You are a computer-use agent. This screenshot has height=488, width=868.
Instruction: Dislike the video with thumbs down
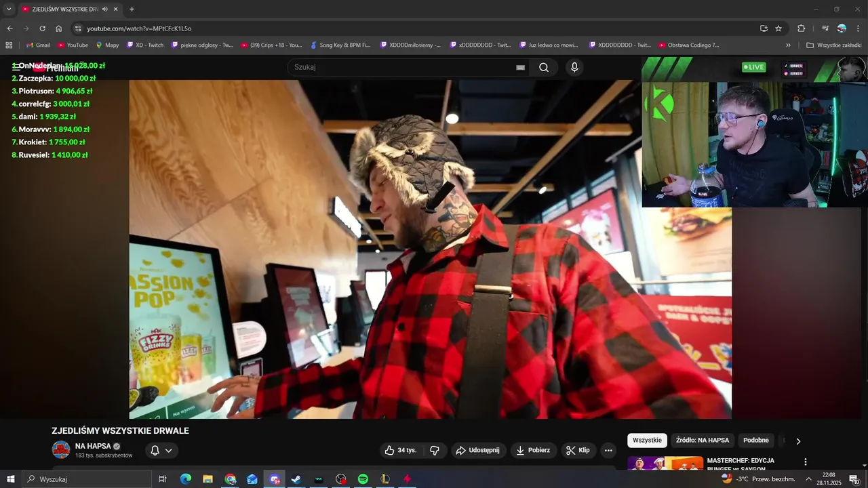[435, 450]
